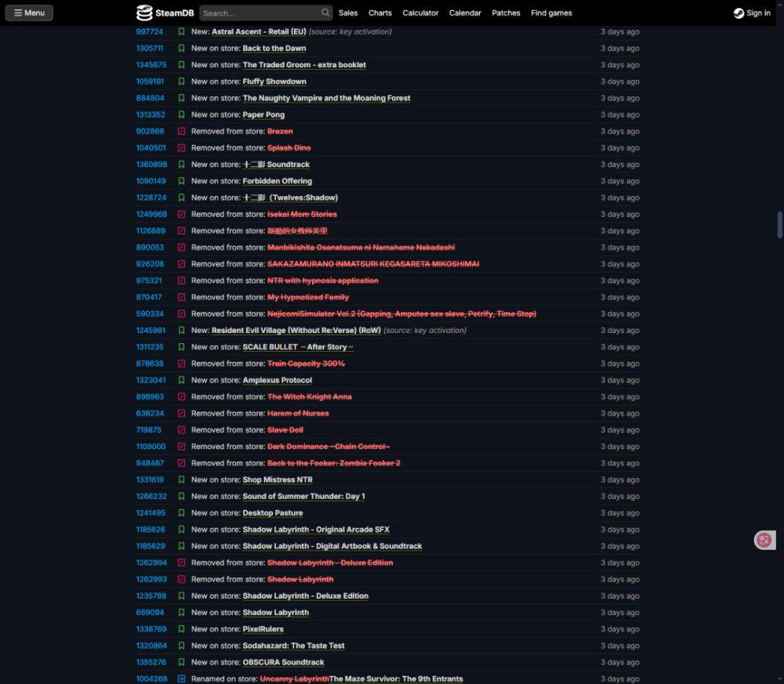Open New on store Shadow Labyrinth - Deluxe Edition
784x684 pixels.
click(x=306, y=596)
